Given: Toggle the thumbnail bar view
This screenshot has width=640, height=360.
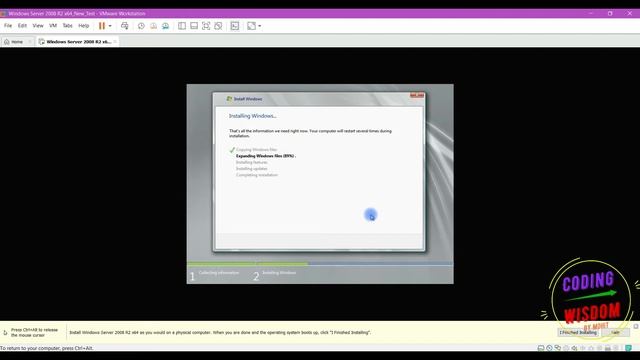Looking at the screenshot, I should [x=194, y=26].
